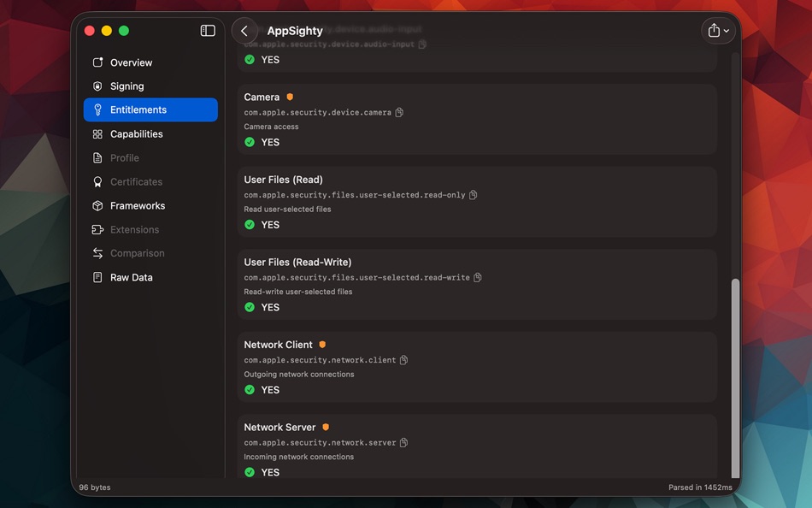
Task: Toggle the sidebar panel icon
Action: pos(207,30)
